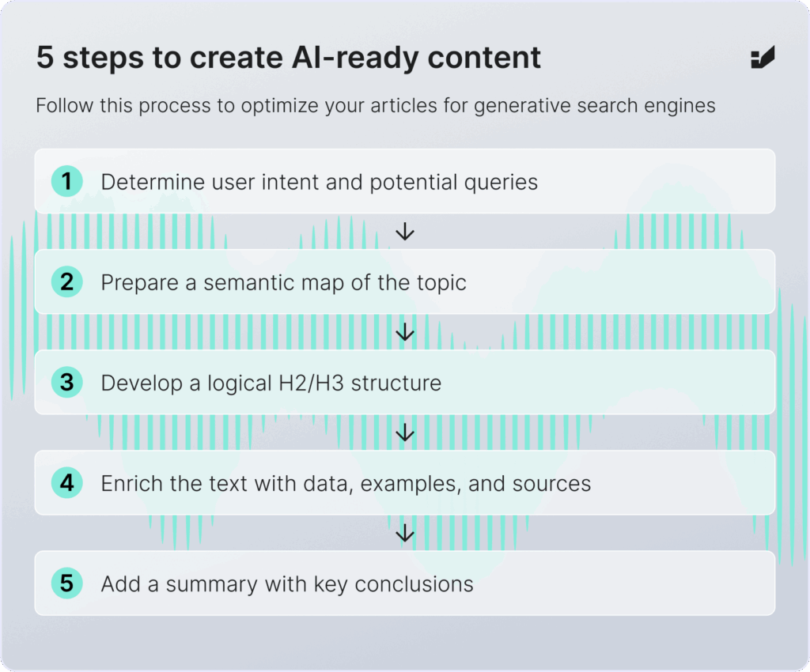Click 'Prepare a semantic map of the topic'
Viewport: 810px width, 672px height.
(283, 282)
